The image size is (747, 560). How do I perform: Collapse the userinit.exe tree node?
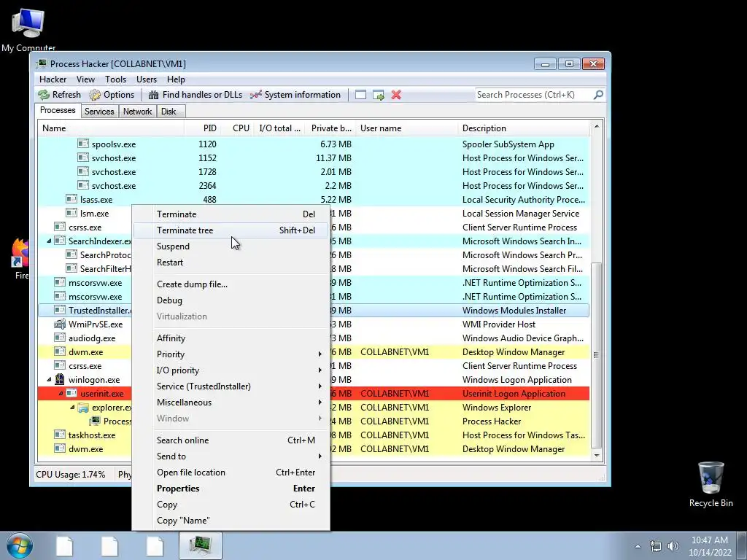[61, 393]
